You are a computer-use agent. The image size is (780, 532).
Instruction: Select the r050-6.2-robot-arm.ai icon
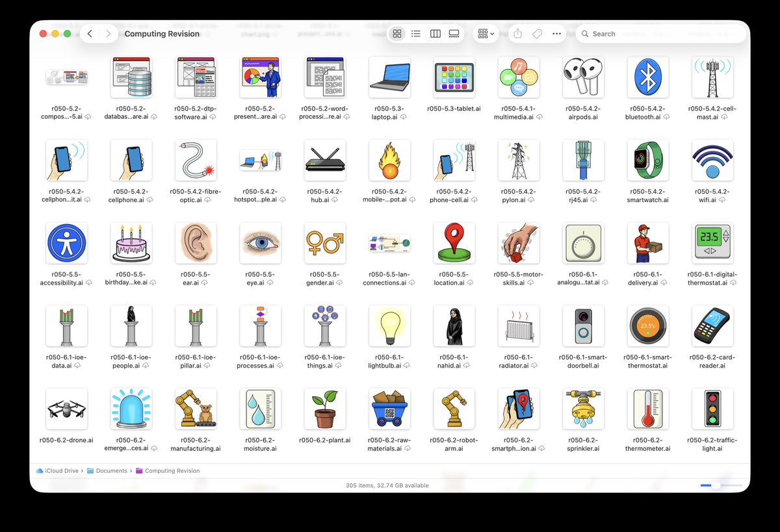tap(454, 410)
